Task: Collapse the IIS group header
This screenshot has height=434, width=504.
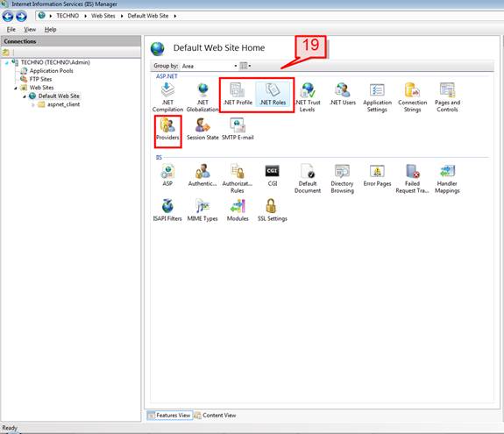Action: click(x=159, y=157)
